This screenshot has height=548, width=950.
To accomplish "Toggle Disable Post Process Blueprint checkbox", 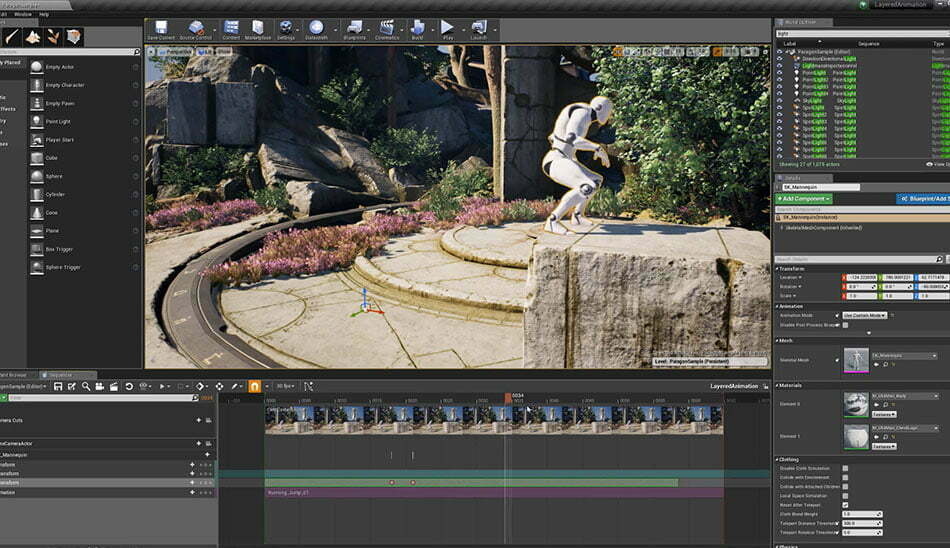I will [x=845, y=325].
